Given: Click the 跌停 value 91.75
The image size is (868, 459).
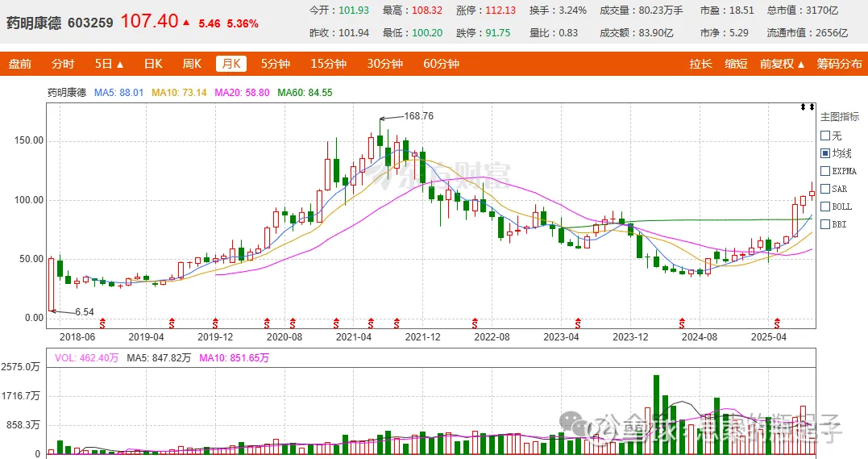Looking at the screenshot, I should [x=497, y=33].
